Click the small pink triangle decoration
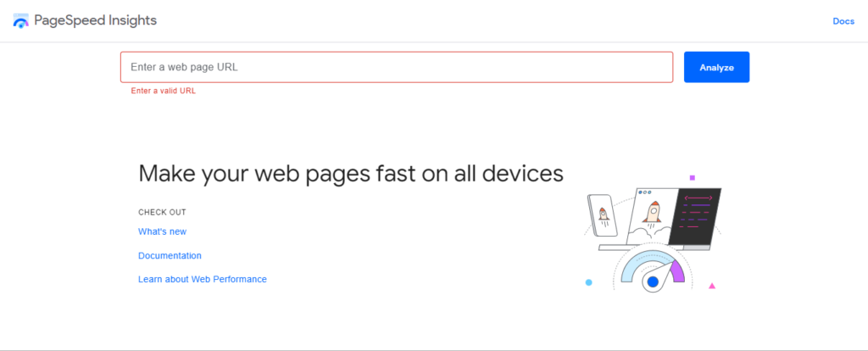 pyautogui.click(x=711, y=286)
